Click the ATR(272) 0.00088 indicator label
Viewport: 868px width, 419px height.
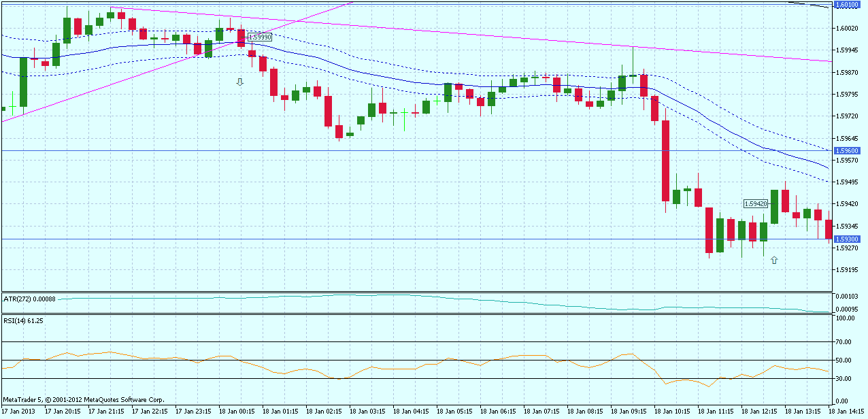point(29,298)
